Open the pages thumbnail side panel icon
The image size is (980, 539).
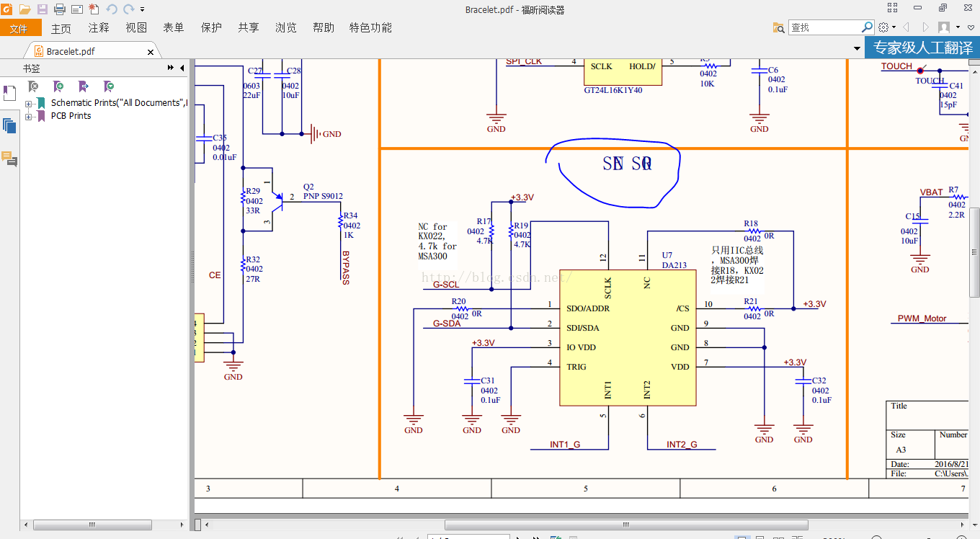coord(9,126)
